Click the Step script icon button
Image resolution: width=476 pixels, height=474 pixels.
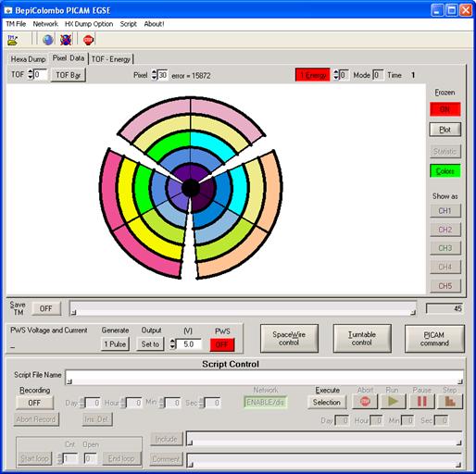coord(450,401)
